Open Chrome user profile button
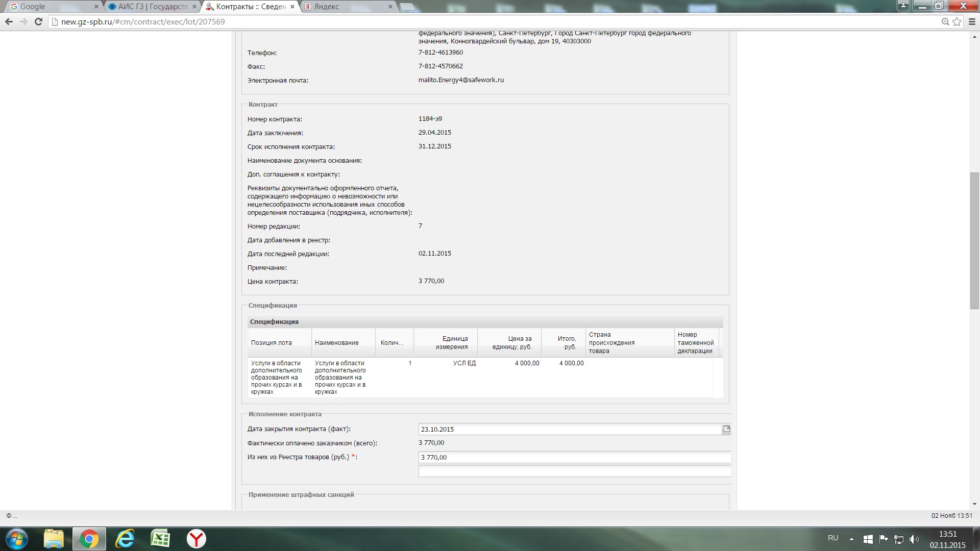This screenshot has width=980, height=551. (x=904, y=6)
